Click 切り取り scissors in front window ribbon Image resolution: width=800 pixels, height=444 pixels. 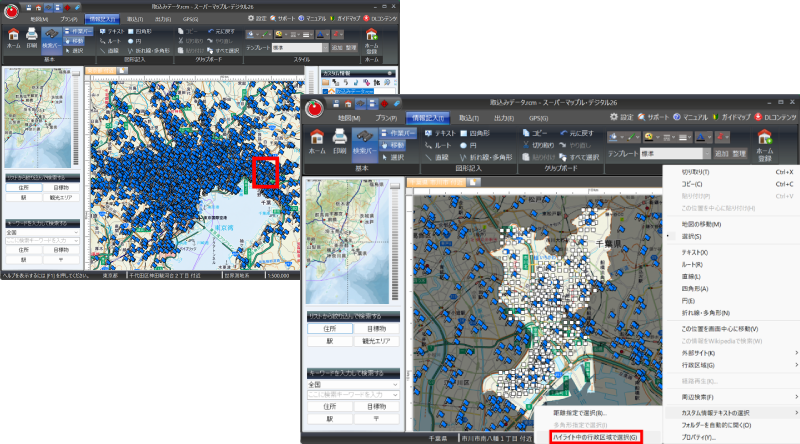click(538, 145)
